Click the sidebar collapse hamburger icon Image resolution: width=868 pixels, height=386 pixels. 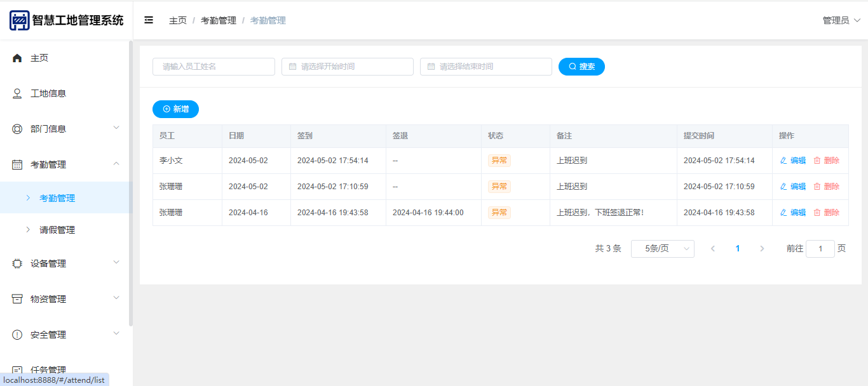(x=149, y=20)
